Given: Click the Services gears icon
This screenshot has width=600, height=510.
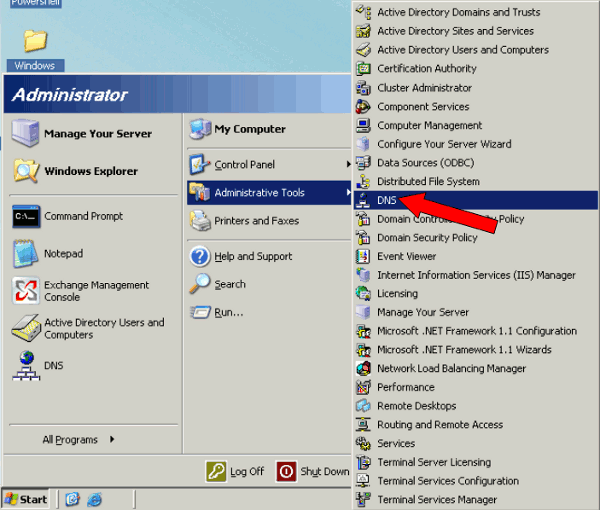Looking at the screenshot, I should 363,443.
